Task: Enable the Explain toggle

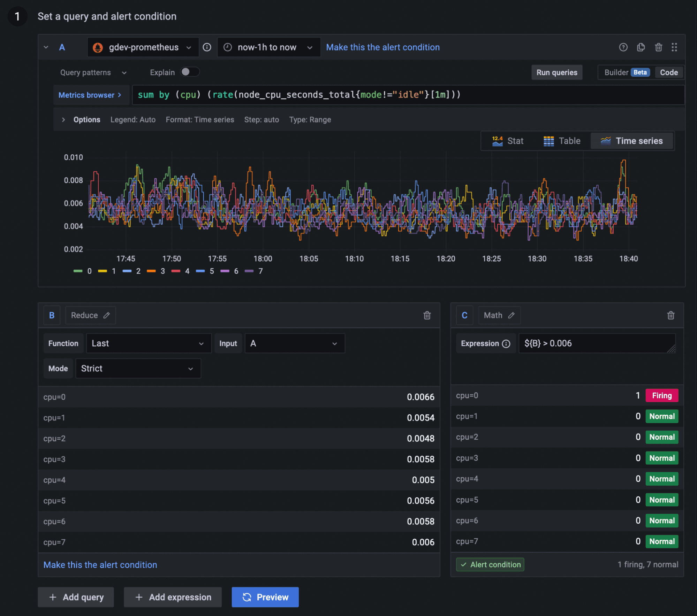Action: point(190,72)
